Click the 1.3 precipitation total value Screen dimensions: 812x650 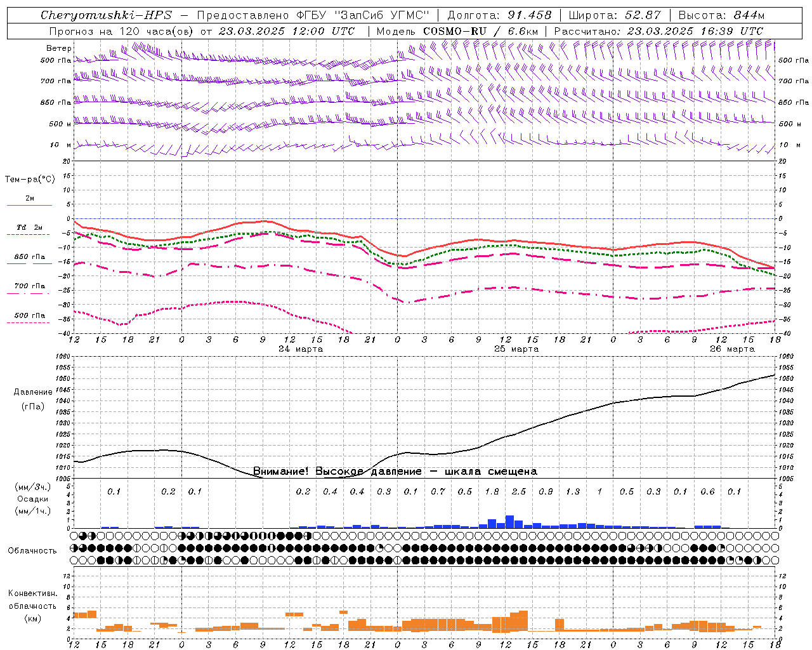click(573, 491)
